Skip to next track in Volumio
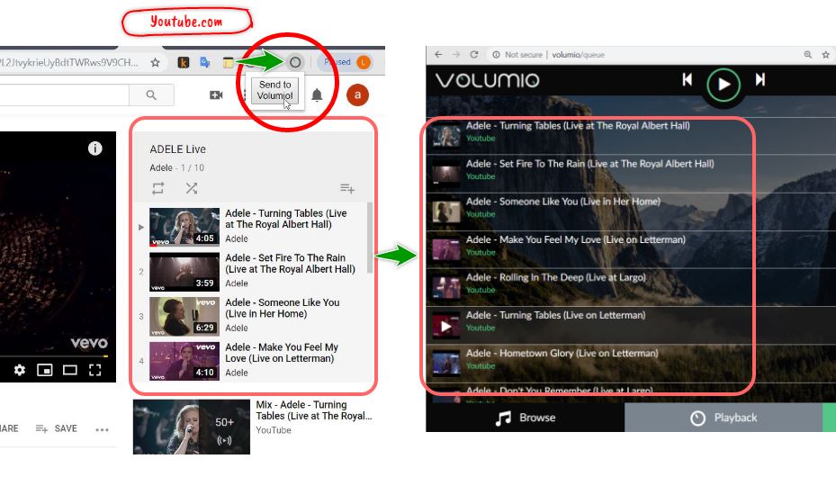 point(760,79)
